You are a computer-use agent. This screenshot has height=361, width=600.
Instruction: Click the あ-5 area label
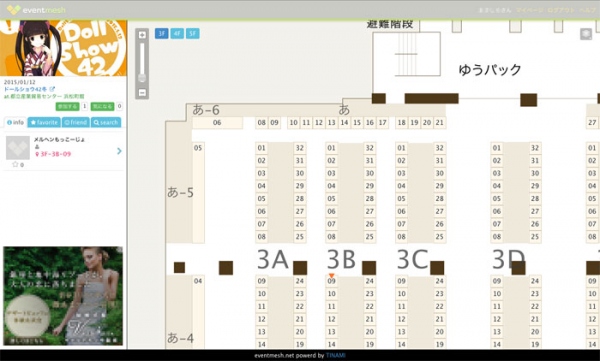(x=180, y=192)
